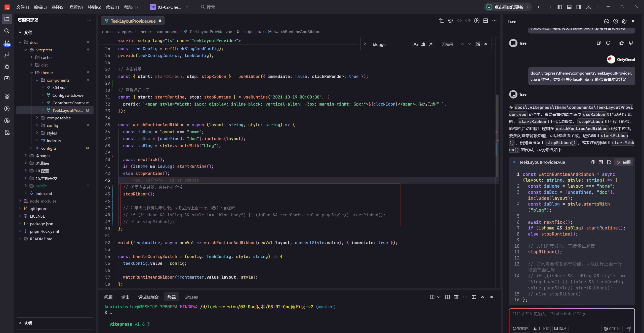Screen dimensions: 644x333
Task: Open the Extensions view icon
Action: [x=7, y=97]
